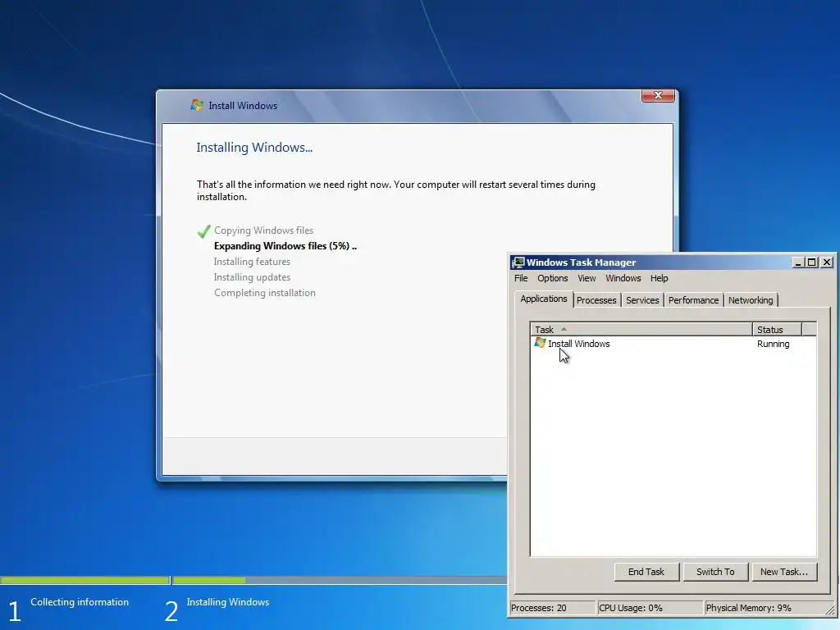This screenshot has width=840, height=630.
Task: Click the Installing Windows progress bar segment
Action: tap(340, 580)
